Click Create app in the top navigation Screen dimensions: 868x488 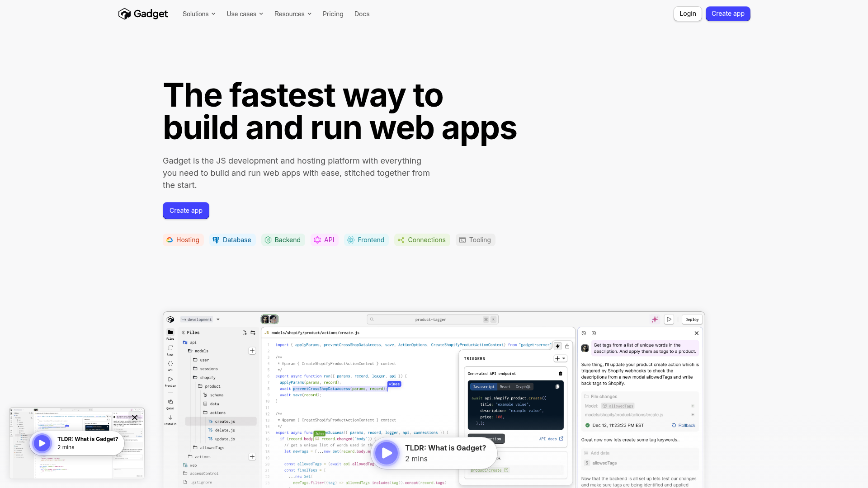pos(728,14)
